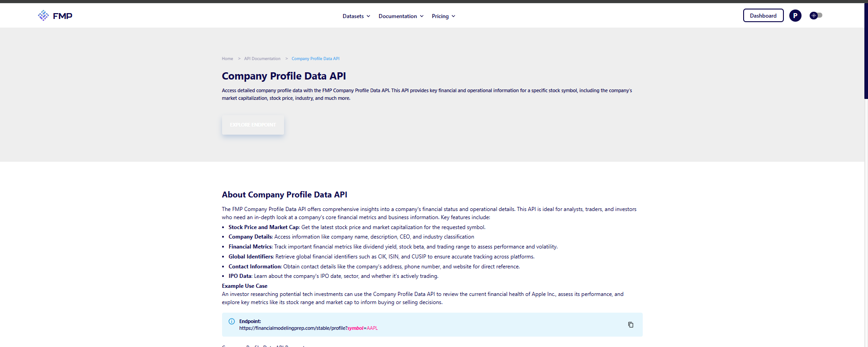Expand the Pricing menu
Viewport: 868px width, 347px height.
click(443, 16)
